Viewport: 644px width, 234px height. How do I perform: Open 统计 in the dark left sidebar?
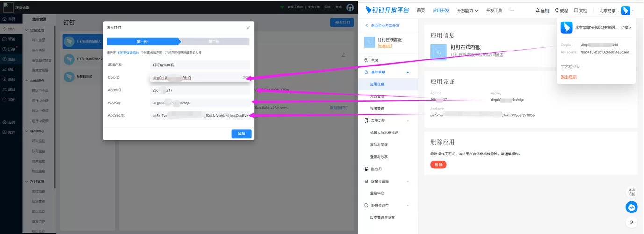9,69
